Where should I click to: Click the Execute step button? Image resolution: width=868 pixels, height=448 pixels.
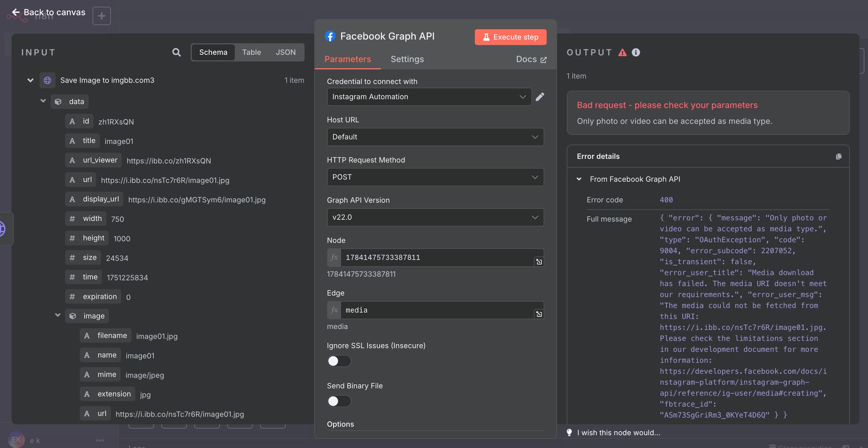510,37
